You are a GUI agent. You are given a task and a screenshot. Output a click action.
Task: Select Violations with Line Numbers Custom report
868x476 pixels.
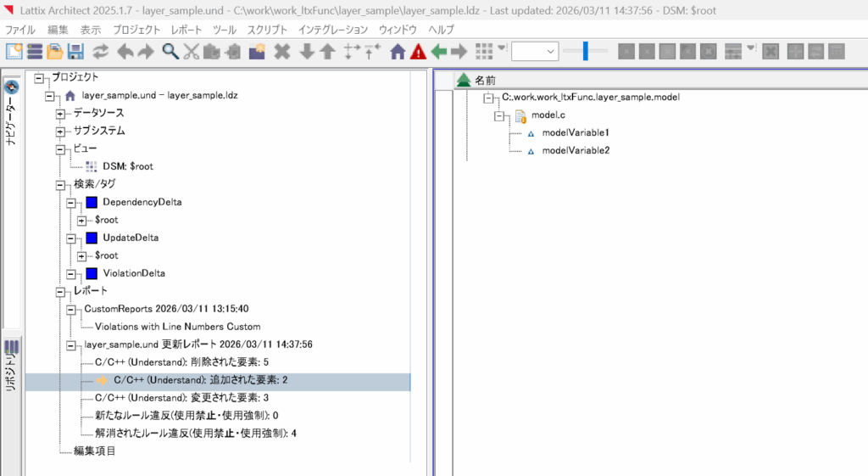pos(177,326)
